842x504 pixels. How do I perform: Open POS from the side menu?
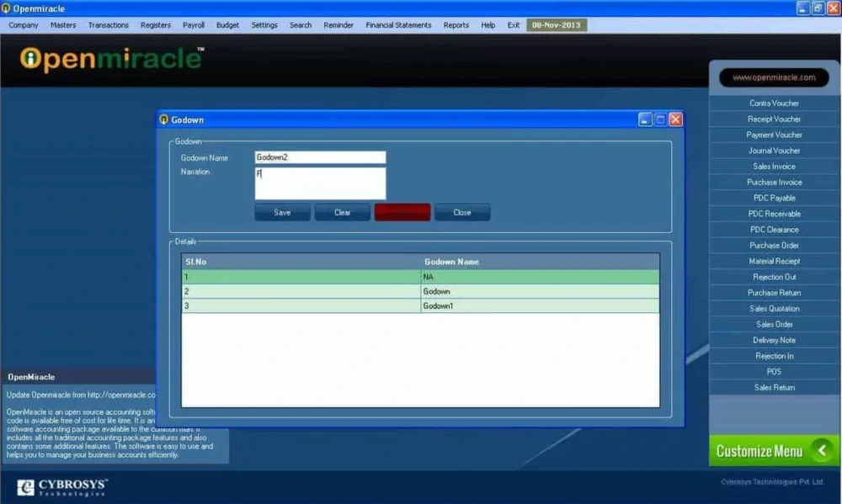pos(774,372)
